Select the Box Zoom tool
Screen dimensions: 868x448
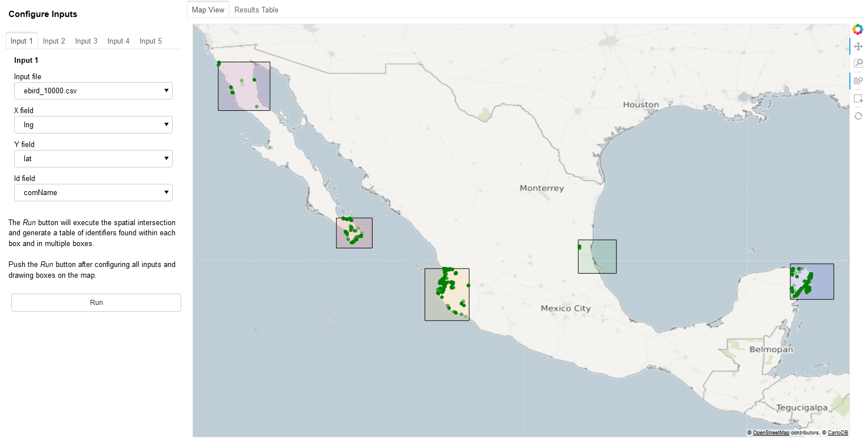858,63
